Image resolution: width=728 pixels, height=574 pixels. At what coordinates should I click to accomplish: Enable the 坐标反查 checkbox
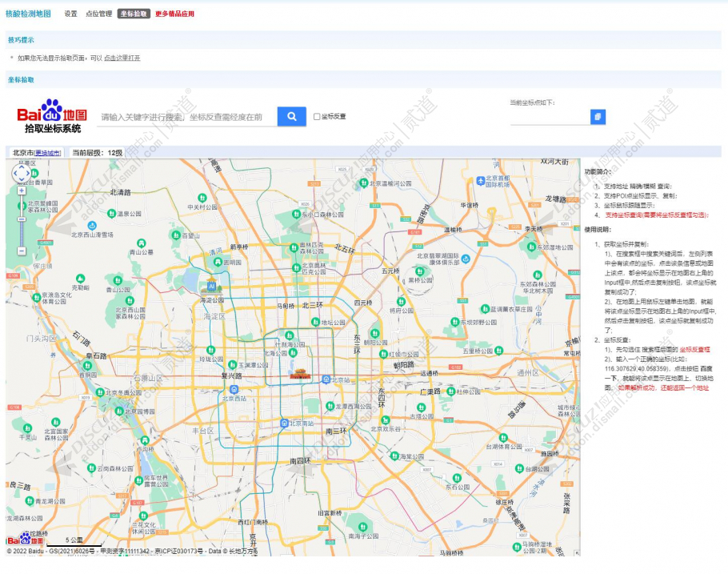click(x=317, y=117)
